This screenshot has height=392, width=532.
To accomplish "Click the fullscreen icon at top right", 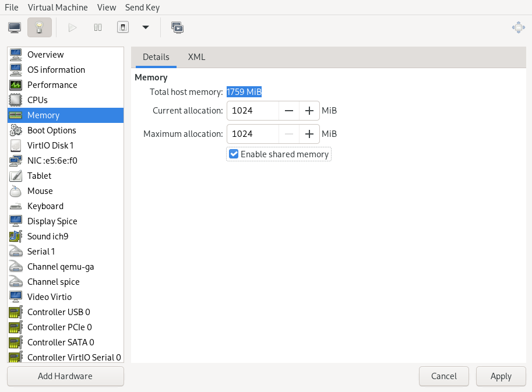I will coord(517,27).
